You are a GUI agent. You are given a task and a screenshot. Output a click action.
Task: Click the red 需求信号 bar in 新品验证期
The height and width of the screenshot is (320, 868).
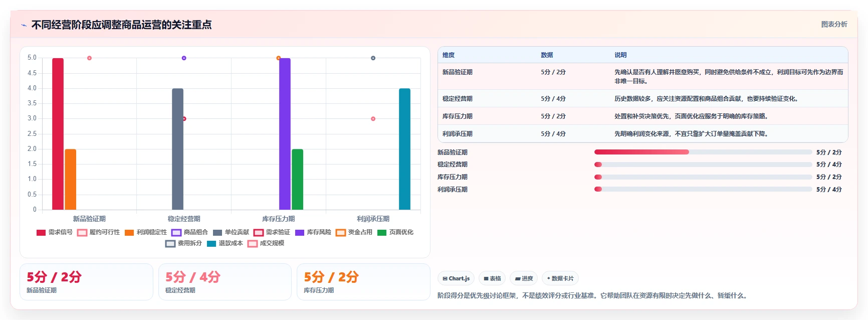point(58,134)
